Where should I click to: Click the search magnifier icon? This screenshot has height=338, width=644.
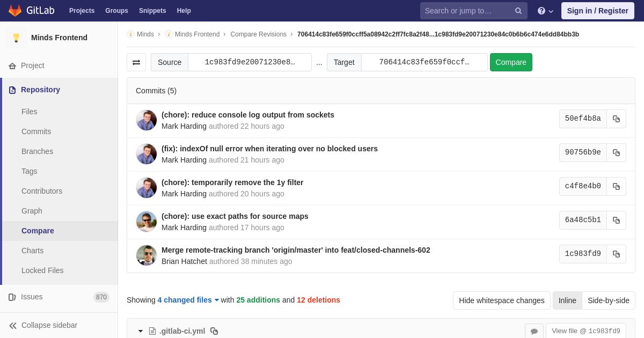(x=518, y=11)
